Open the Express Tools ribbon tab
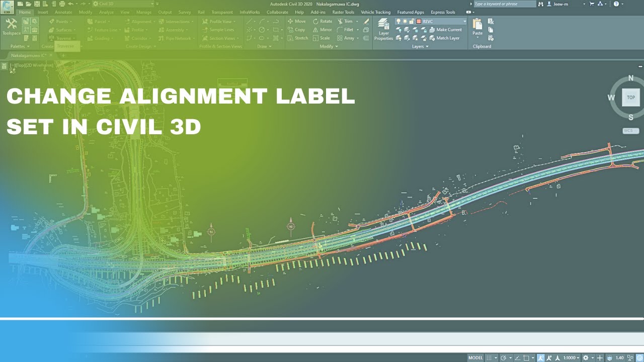The height and width of the screenshot is (362, 644). 443,12
